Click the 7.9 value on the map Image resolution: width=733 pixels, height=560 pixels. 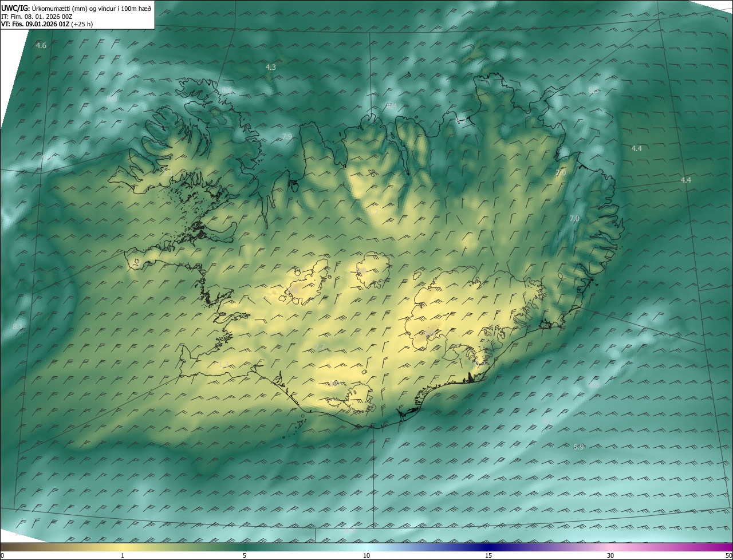[287, 136]
